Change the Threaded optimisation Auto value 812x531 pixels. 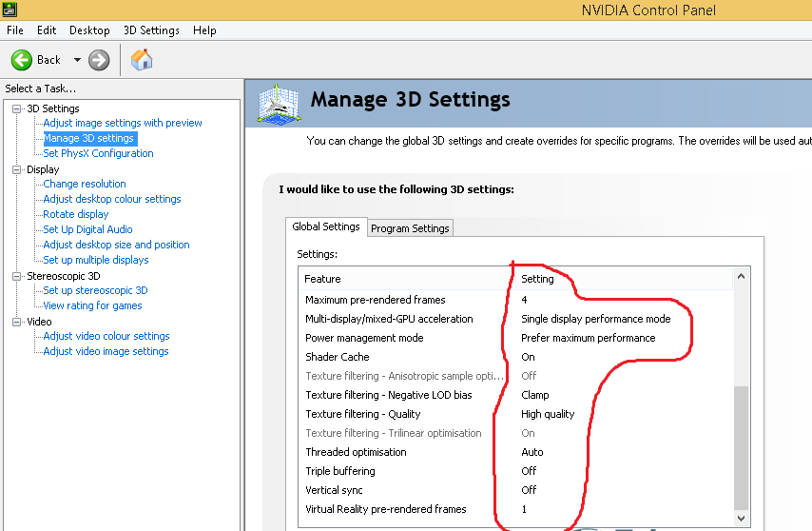click(x=532, y=452)
